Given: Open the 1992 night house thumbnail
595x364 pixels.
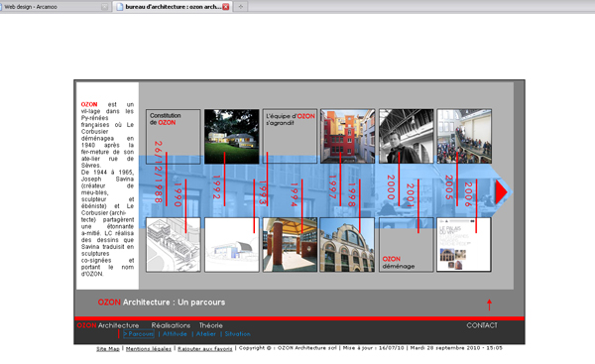Looking at the screenshot, I should click(x=231, y=137).
